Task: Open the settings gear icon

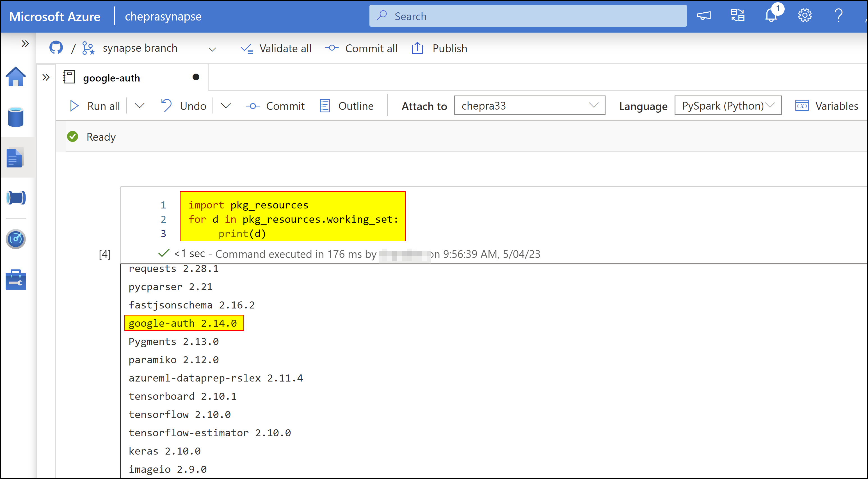Action: 805,15
